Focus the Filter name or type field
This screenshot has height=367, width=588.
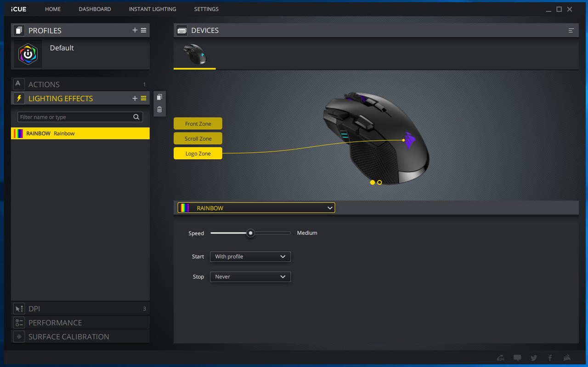(x=80, y=117)
